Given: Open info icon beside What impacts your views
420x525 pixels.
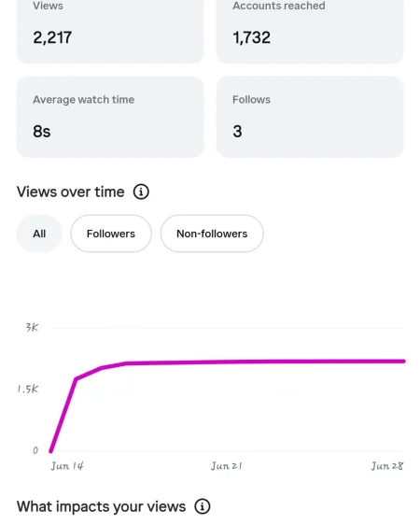Looking at the screenshot, I should (x=203, y=506).
